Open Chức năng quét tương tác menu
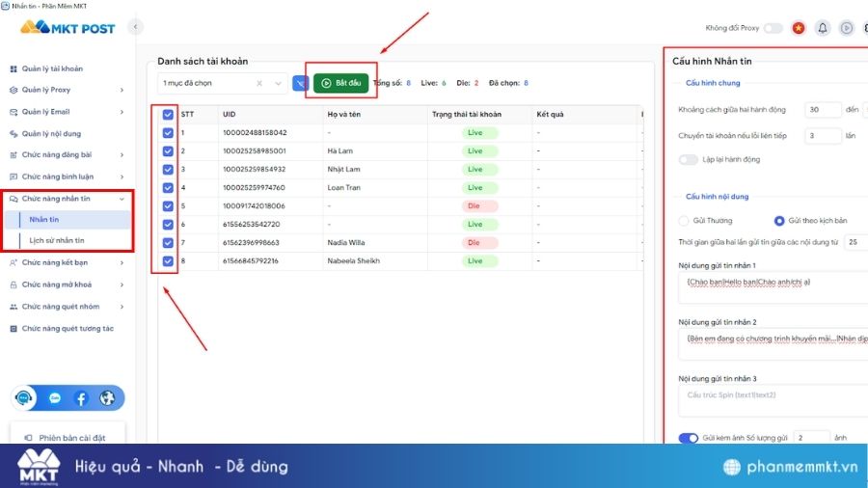Screen dimensions: 868x488 (x=67, y=329)
